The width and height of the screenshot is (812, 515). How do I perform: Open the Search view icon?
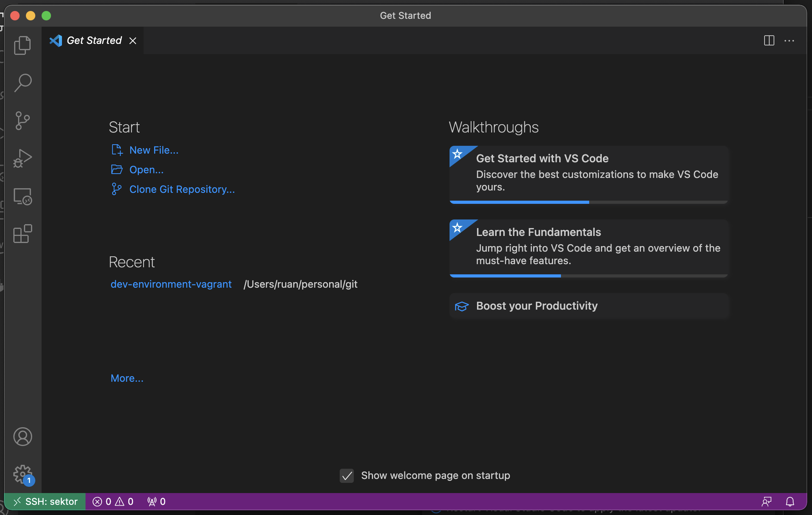[22, 83]
